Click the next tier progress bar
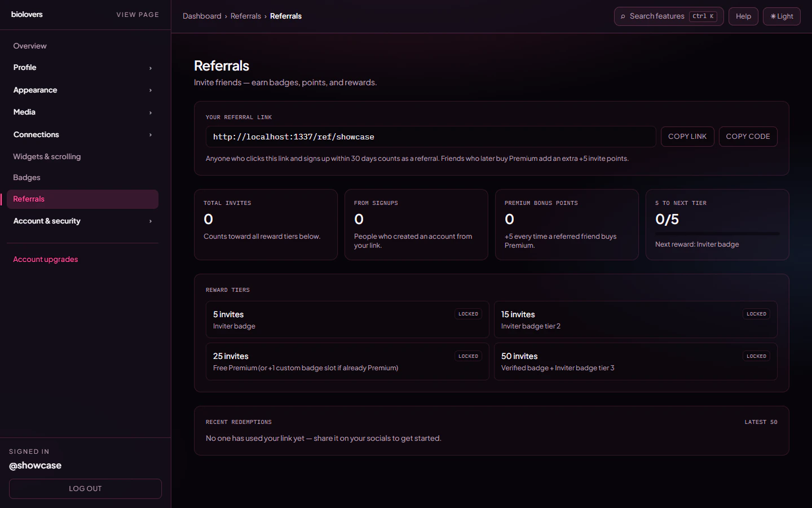The width and height of the screenshot is (812, 508). [717, 233]
